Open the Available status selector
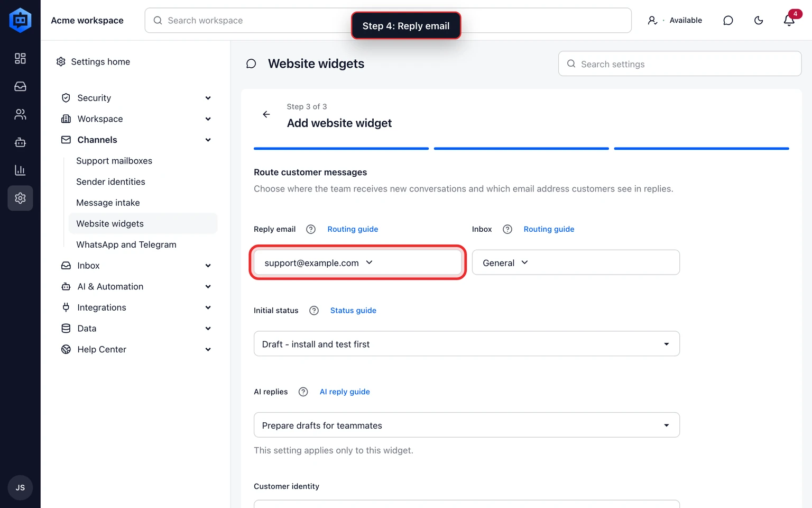This screenshot has width=812, height=508. (x=675, y=20)
